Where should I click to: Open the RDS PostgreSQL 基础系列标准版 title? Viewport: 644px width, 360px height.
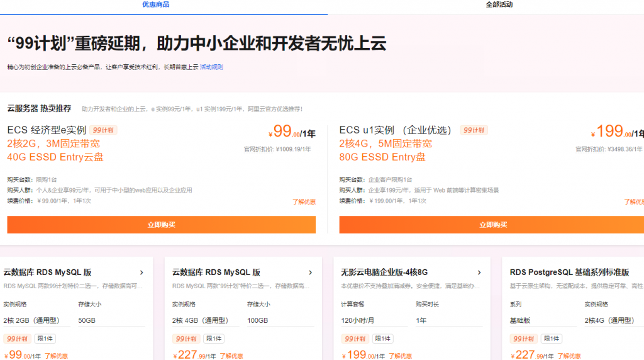click(x=569, y=273)
